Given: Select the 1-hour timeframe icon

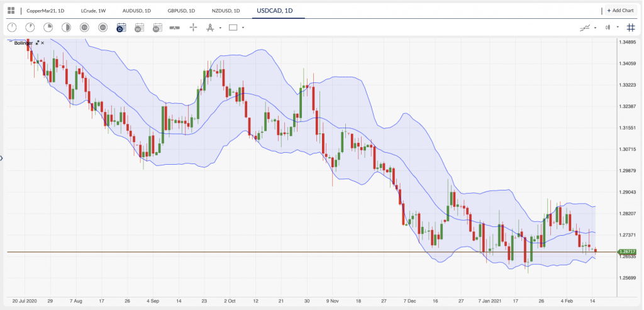Looking at the screenshot, I should (x=85, y=28).
